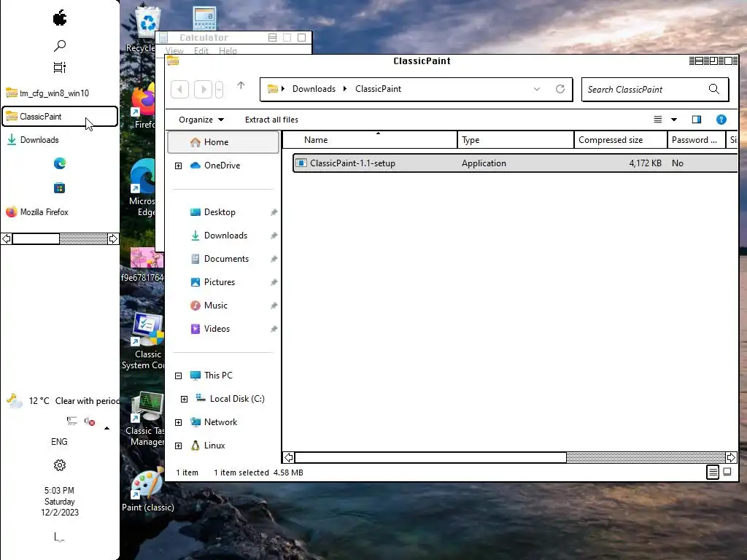Screen dimensions: 747x560
Task: Open the weather widget showing 12 °C
Action: click(62, 401)
